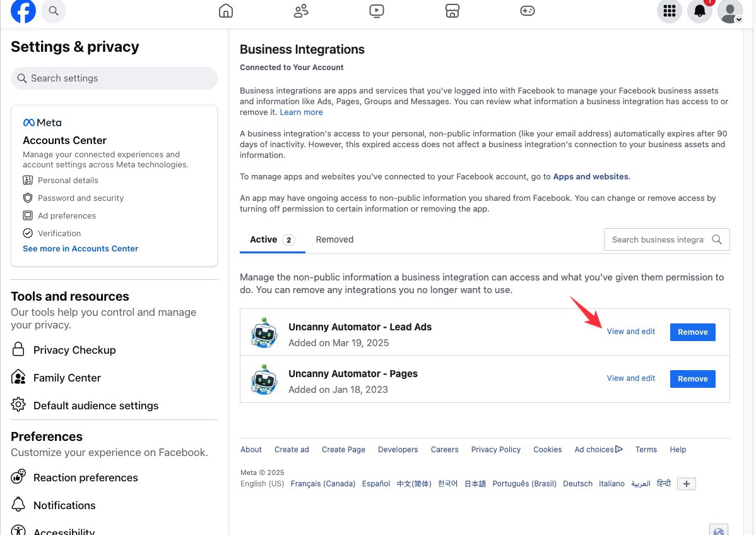Expand the profile account menu avatar
The height and width of the screenshot is (535, 756).
[730, 11]
